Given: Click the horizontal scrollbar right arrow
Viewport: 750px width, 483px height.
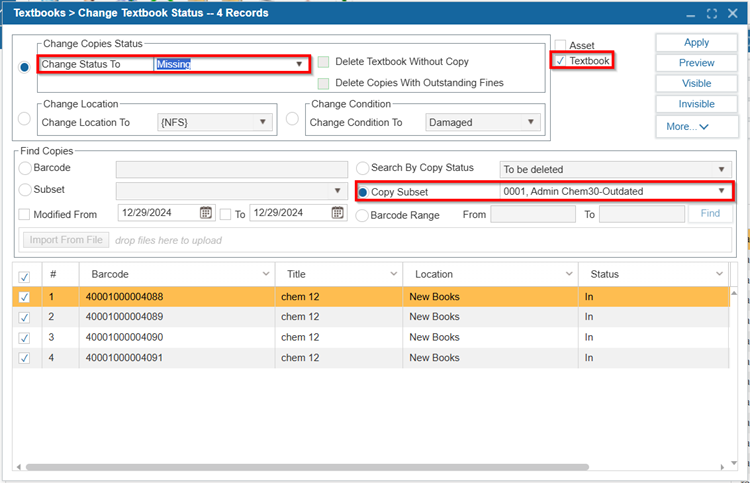Looking at the screenshot, I should click(722, 467).
